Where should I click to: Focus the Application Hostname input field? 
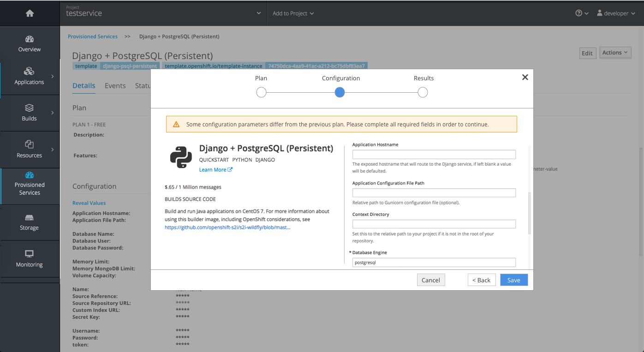point(434,155)
